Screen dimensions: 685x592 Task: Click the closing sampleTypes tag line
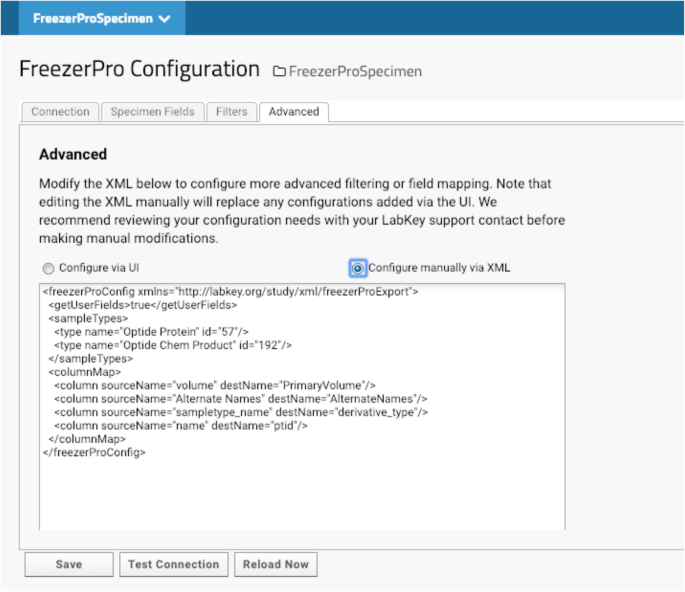pos(90,359)
